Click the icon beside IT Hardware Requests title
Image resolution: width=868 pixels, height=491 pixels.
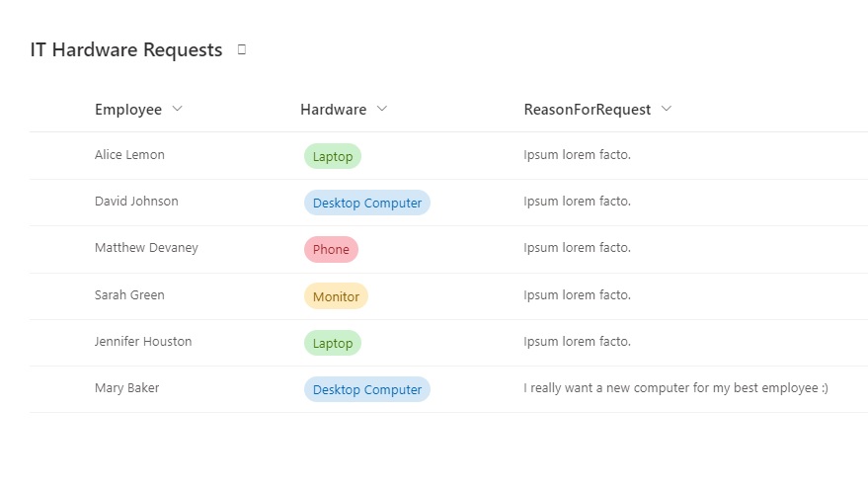[241, 49]
